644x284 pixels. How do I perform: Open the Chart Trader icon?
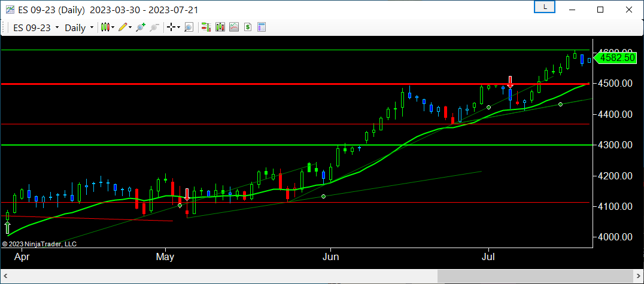click(206, 28)
